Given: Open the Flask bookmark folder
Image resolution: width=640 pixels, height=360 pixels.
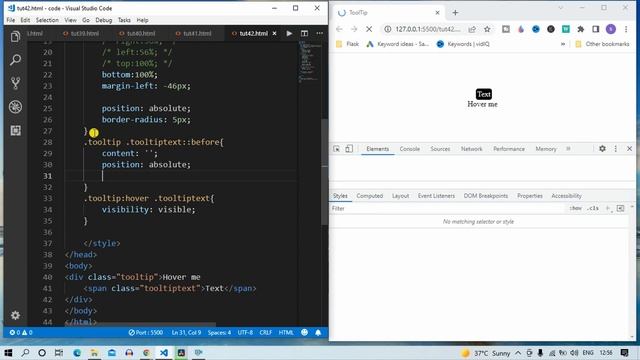Looking at the screenshot, I should pos(347,44).
